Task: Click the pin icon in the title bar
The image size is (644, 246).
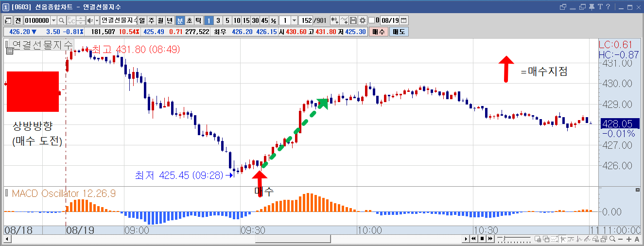Action: (592, 7)
